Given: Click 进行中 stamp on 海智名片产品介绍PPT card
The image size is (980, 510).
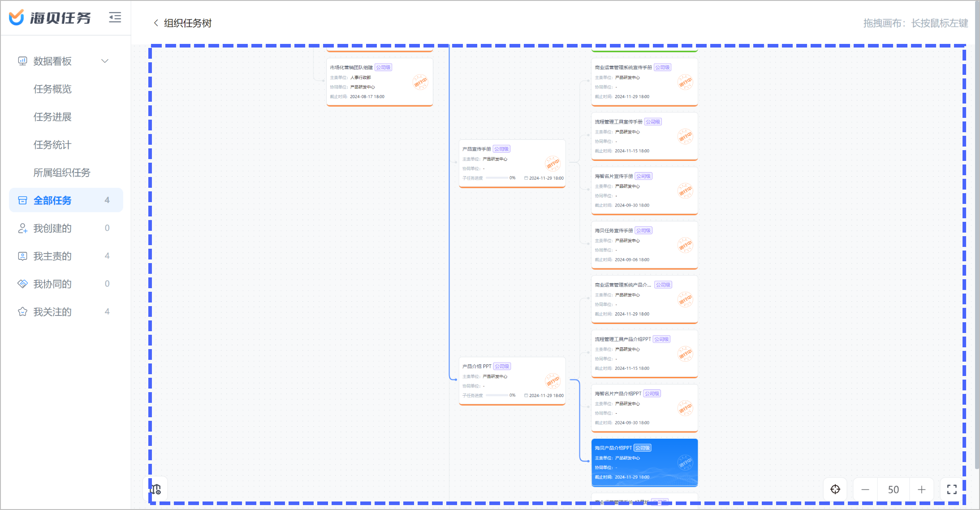Looking at the screenshot, I should [x=685, y=408].
